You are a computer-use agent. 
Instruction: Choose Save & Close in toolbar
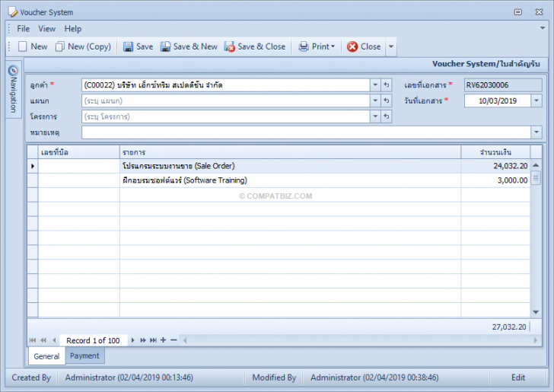(x=255, y=46)
